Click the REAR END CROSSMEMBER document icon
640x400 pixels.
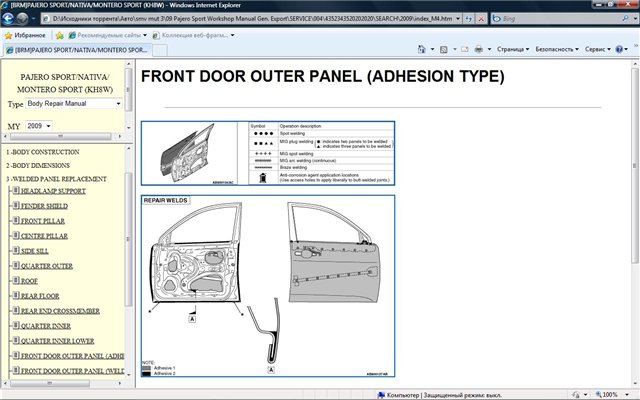point(16,310)
